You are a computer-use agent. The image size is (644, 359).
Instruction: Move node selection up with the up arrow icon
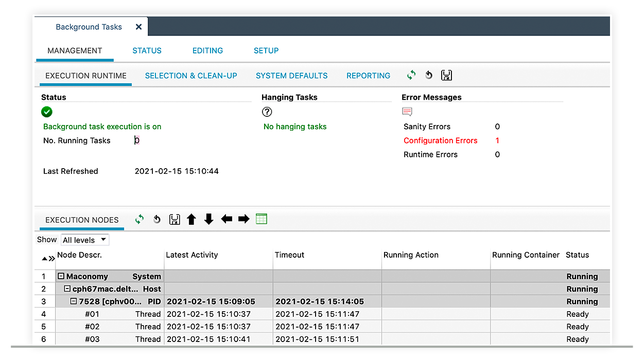click(191, 219)
